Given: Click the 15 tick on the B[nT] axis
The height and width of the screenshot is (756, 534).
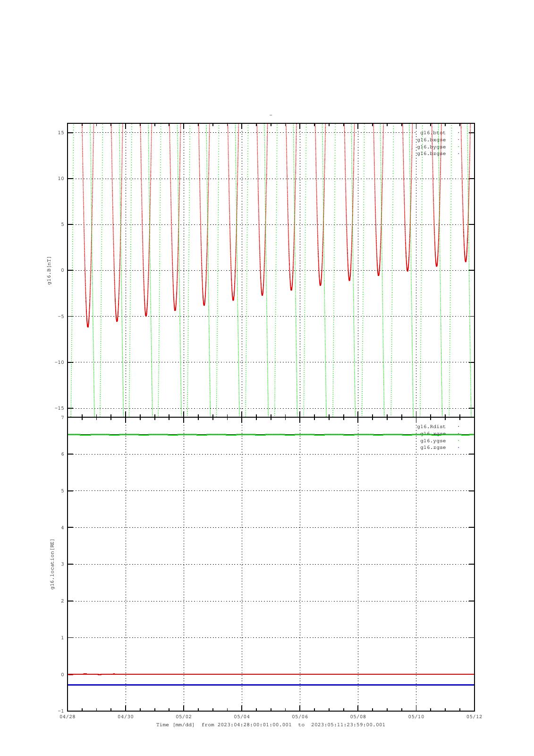Looking at the screenshot, I should pyautogui.click(x=61, y=133).
